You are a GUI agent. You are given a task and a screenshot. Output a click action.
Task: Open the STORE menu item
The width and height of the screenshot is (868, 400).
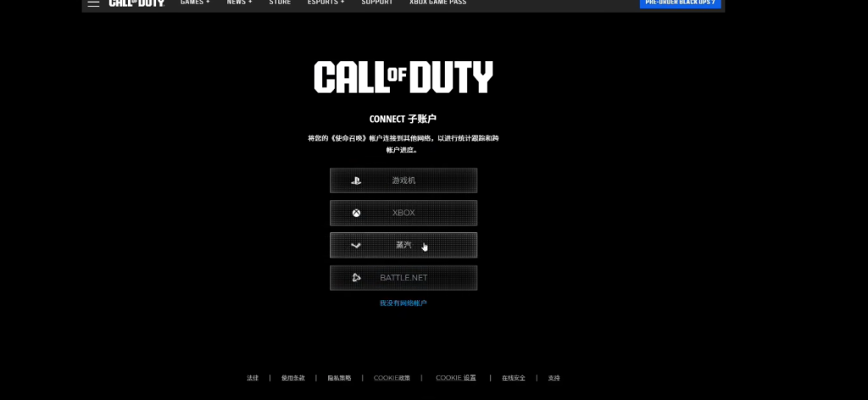[x=280, y=3]
